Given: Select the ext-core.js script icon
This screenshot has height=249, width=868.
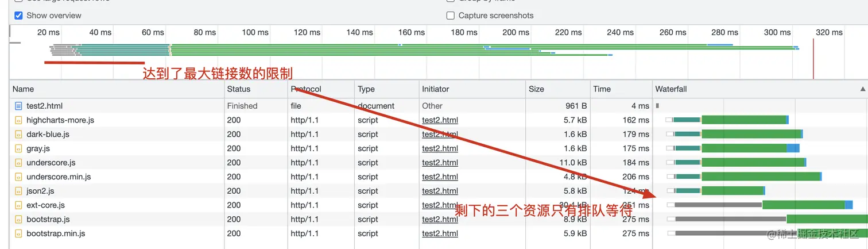Looking at the screenshot, I should pyautogui.click(x=18, y=205).
